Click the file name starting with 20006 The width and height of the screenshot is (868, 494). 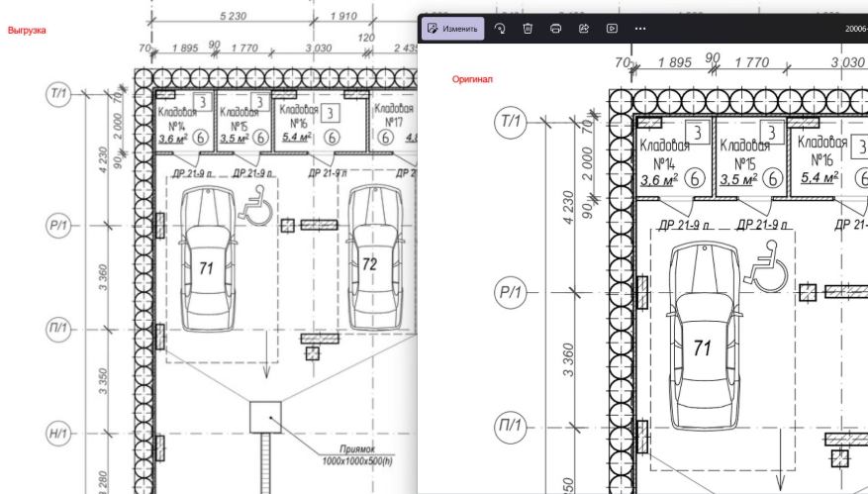[855, 29]
